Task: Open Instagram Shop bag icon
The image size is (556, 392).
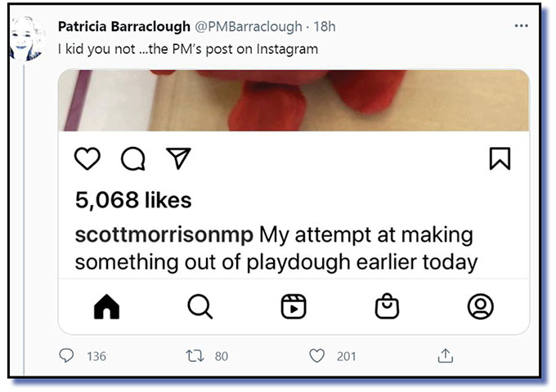Action: (x=387, y=306)
